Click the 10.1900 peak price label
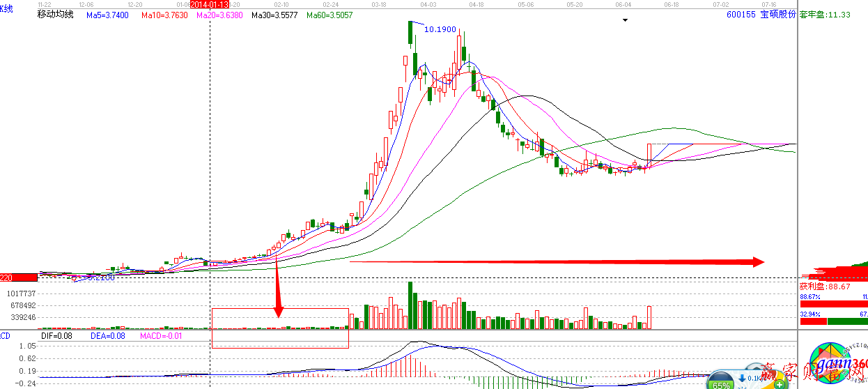The height and width of the screenshot is (389, 868). tap(440, 29)
